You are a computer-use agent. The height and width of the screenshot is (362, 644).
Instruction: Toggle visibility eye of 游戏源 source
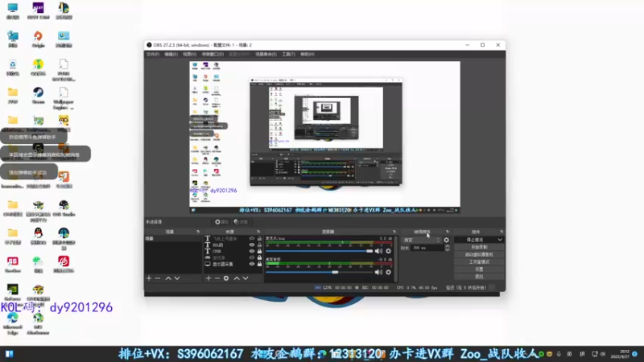click(x=252, y=257)
